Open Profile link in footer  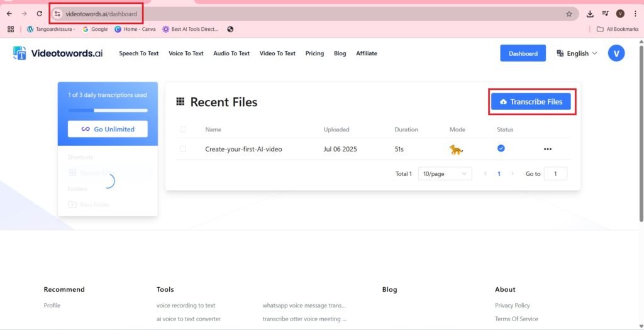[x=52, y=305]
